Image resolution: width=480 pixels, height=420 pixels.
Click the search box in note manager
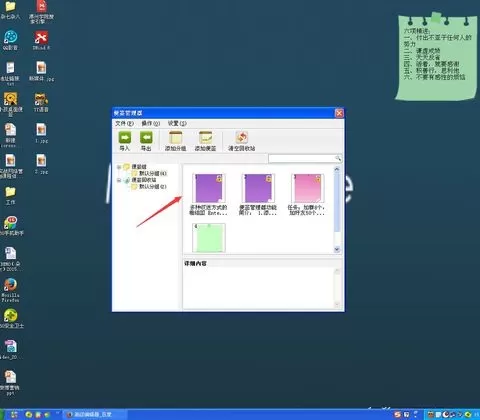[x=302, y=158]
